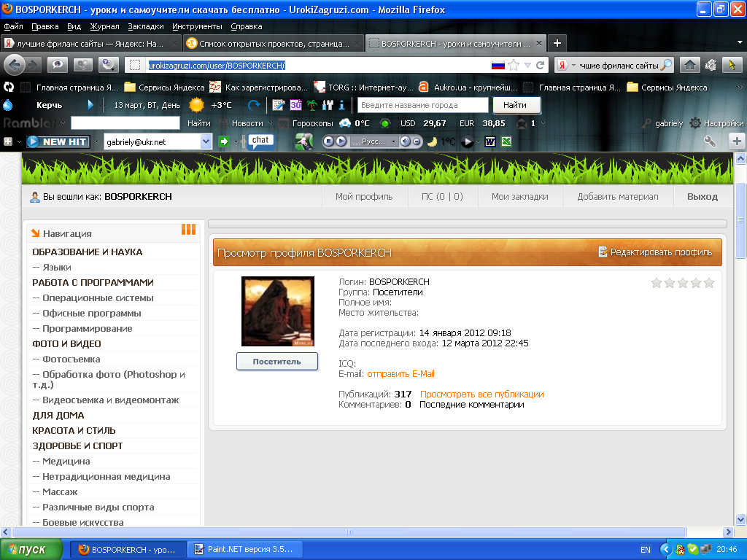Click the calendar 30 icon on weather toolbar
This screenshot has width=747, height=560.
[x=296, y=105]
